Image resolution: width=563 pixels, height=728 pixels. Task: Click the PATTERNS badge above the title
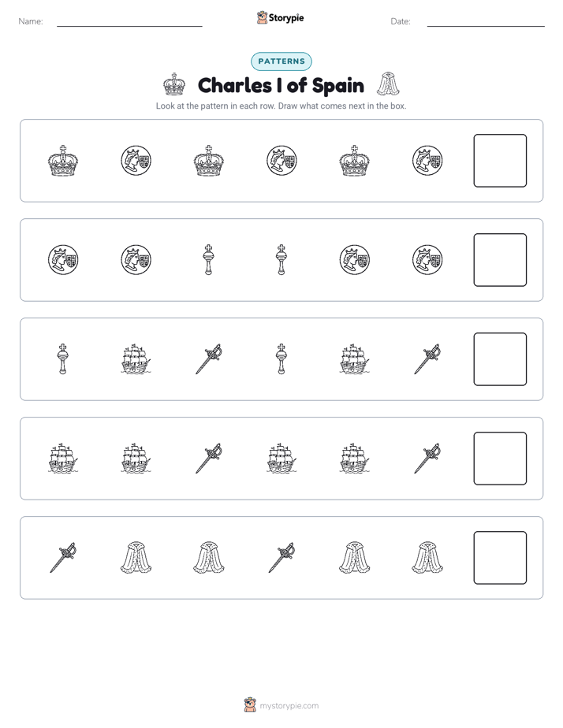point(281,61)
